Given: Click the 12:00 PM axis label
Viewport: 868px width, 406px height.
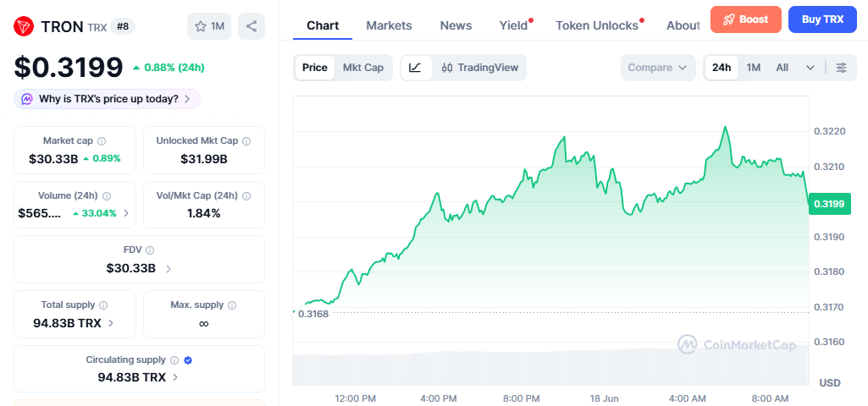Looking at the screenshot, I should (356, 398).
